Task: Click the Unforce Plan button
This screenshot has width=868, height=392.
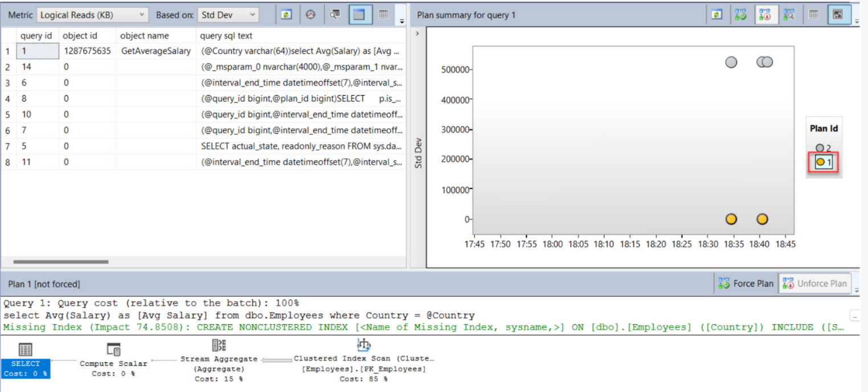Action: (815, 283)
